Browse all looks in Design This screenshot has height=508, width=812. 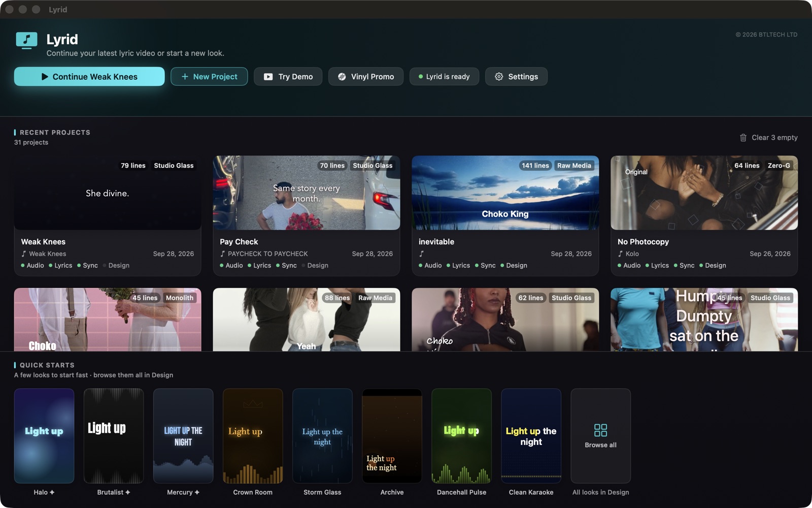point(600,436)
